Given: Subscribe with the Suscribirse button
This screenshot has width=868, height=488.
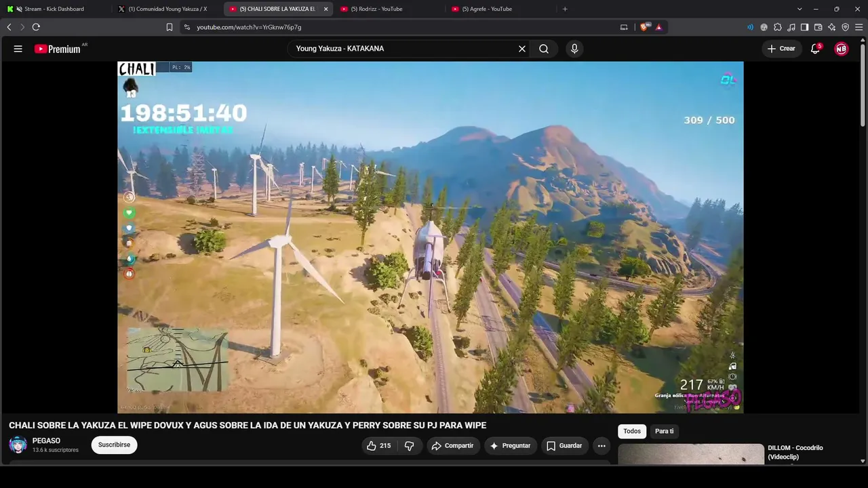Looking at the screenshot, I should click(114, 445).
